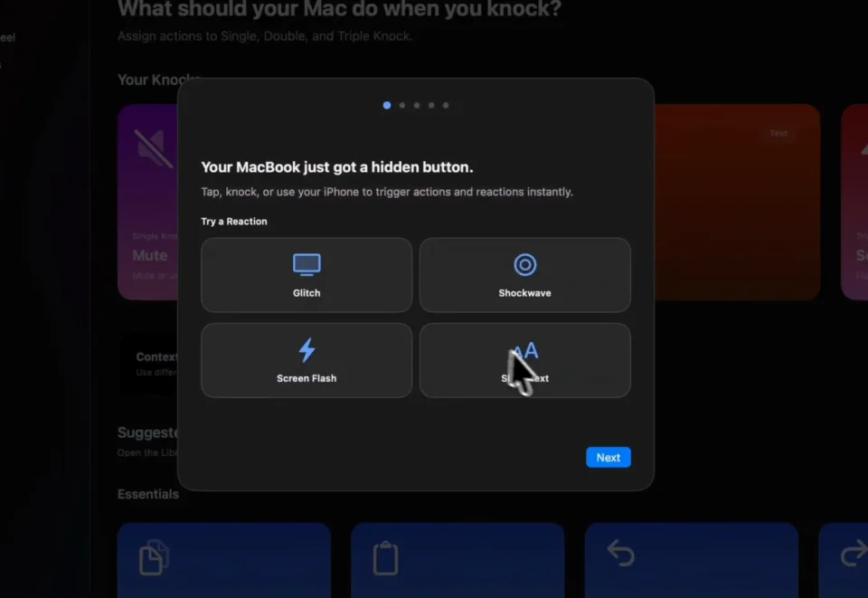Click the Shockwave concentric-circle icon

coord(524,265)
